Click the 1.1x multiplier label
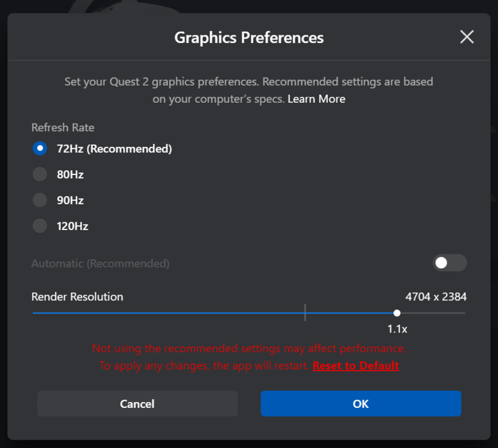 click(397, 329)
